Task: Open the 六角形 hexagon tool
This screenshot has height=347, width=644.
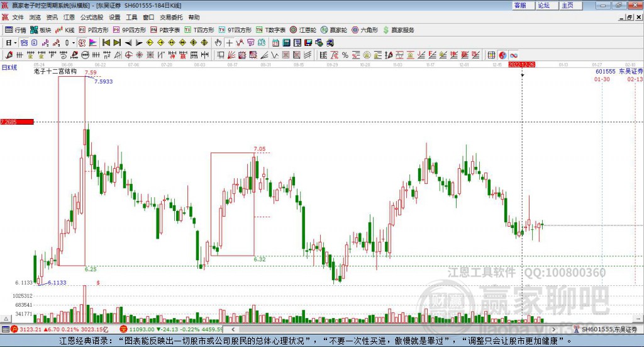Action: pyautogui.click(x=365, y=30)
